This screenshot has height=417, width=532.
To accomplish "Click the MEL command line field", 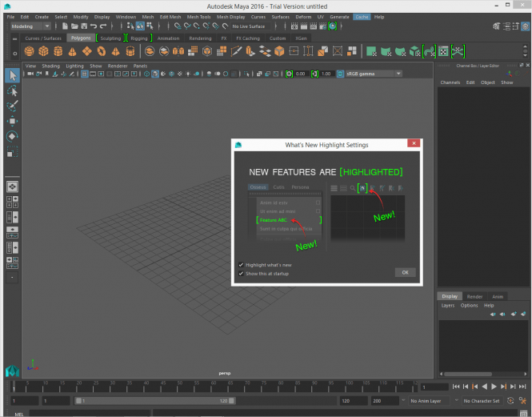I will 90,413.
